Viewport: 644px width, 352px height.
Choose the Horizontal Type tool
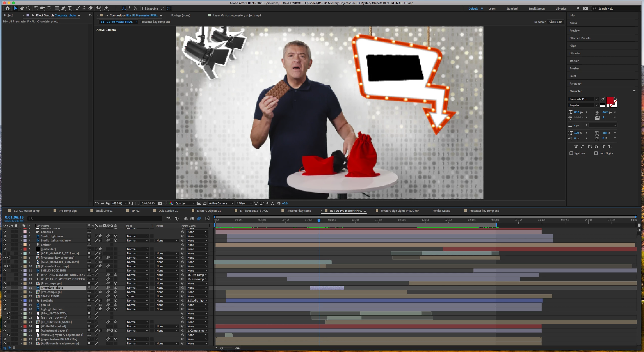(70, 8)
